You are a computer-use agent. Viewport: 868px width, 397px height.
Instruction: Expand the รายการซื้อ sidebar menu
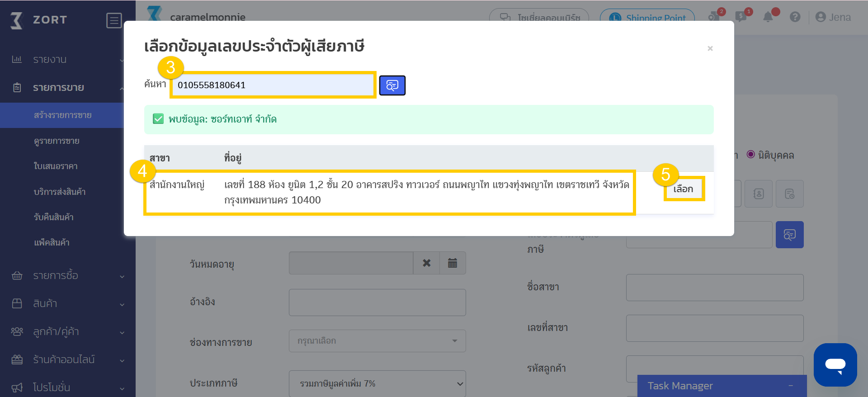pos(68,276)
